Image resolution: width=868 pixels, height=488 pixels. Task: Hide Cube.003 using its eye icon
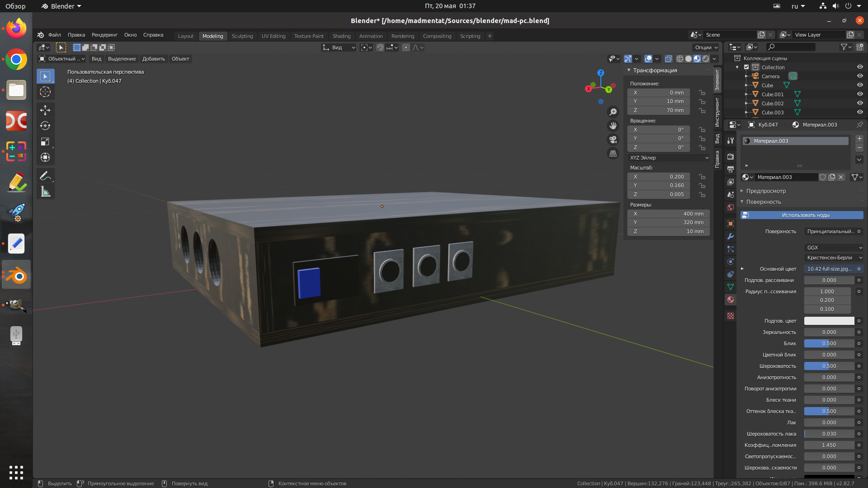[860, 112]
